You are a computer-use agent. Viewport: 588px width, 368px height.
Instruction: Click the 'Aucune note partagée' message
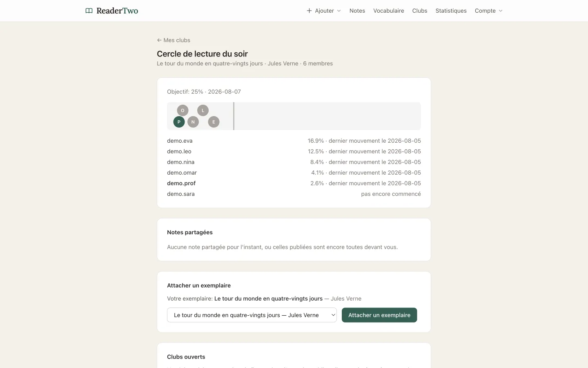click(x=282, y=247)
